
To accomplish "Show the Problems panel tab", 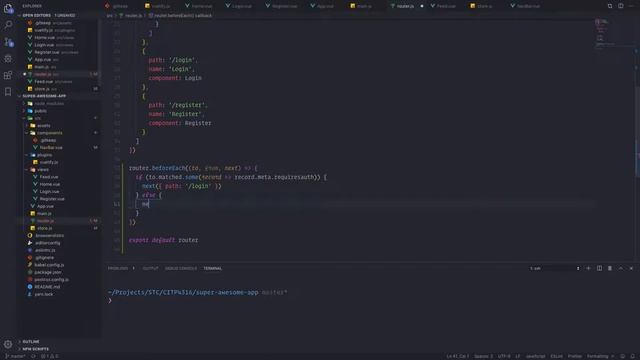I will [x=118, y=268].
